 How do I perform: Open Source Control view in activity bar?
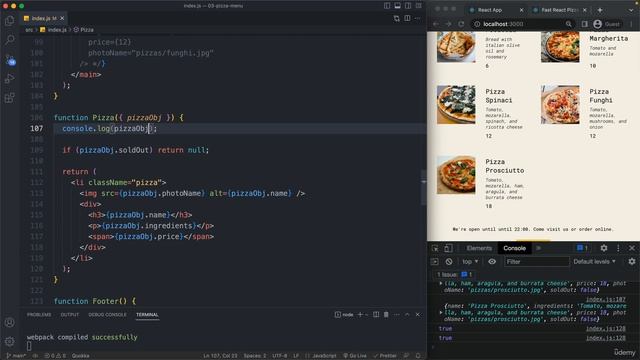(x=10, y=60)
